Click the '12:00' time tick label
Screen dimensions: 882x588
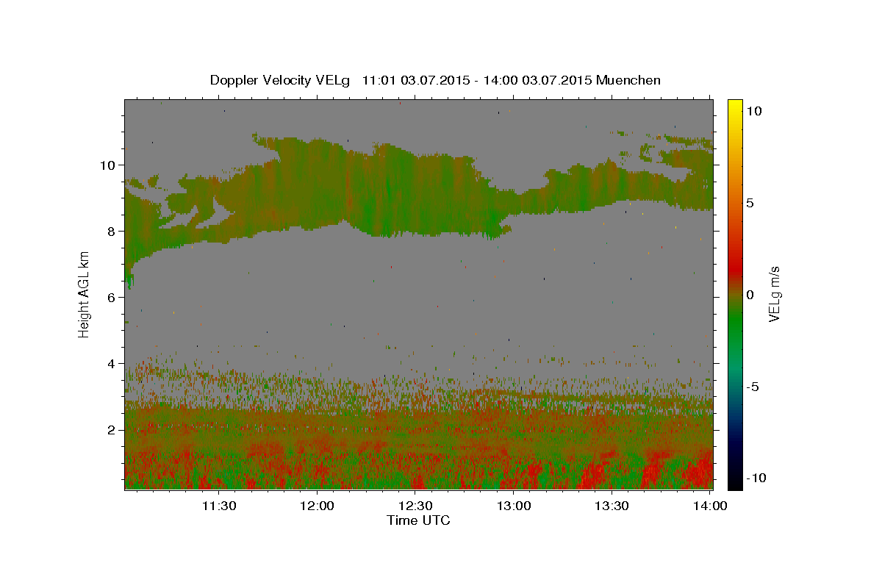(x=318, y=506)
